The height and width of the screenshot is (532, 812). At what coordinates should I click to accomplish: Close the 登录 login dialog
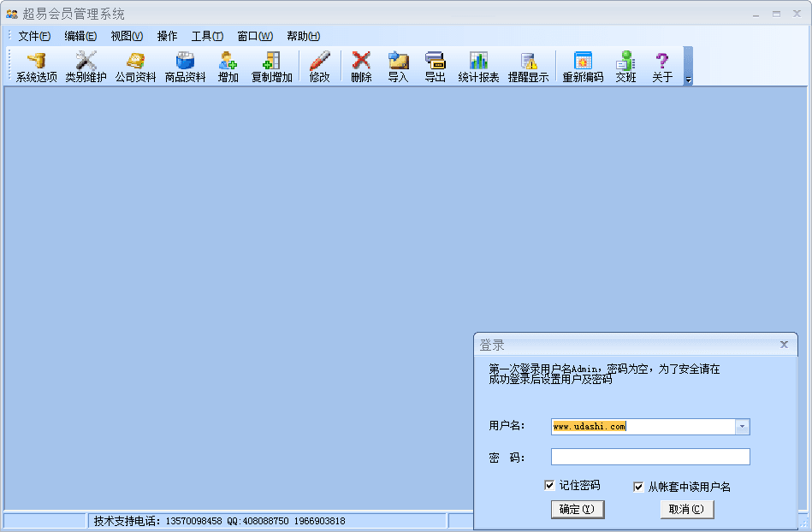[784, 345]
